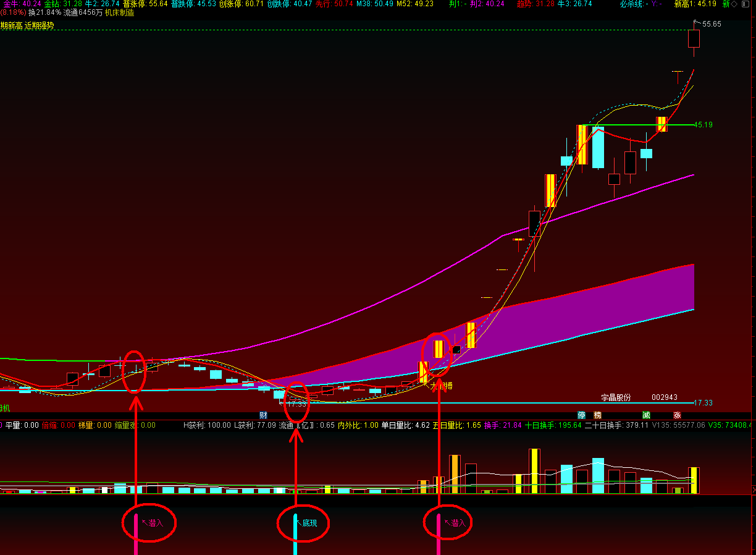Select the 创涨停 60.71 value
The height and width of the screenshot is (555, 756).
point(241,4)
